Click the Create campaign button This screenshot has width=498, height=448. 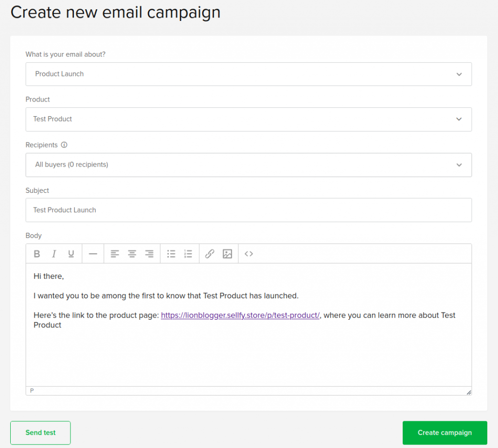point(445,432)
